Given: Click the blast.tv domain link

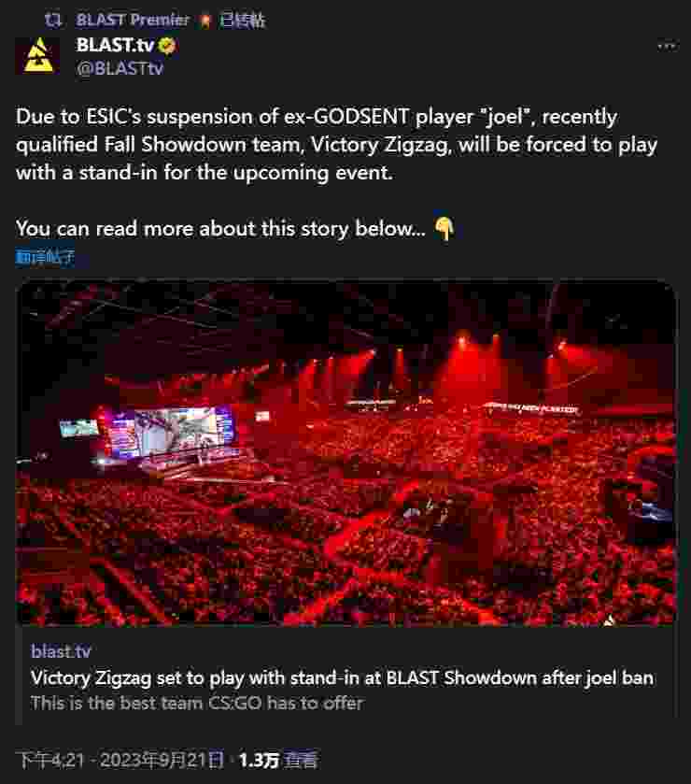Looking at the screenshot, I should (61, 651).
